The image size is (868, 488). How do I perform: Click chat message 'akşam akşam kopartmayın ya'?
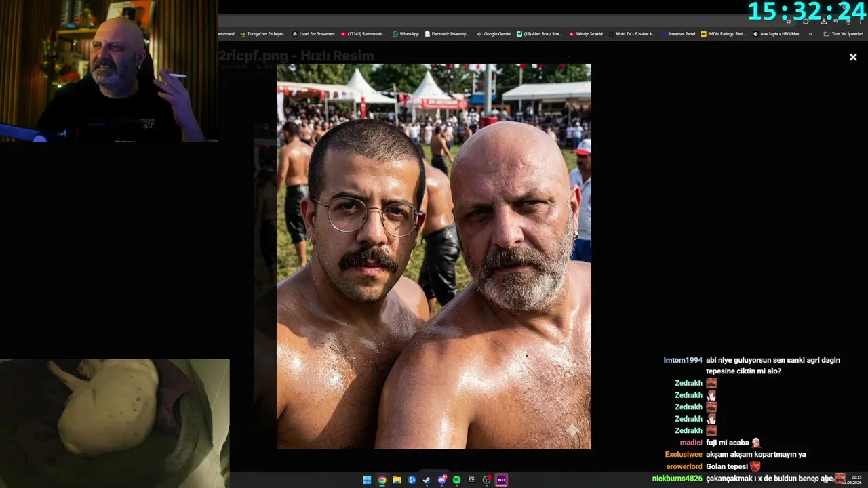[x=756, y=455]
